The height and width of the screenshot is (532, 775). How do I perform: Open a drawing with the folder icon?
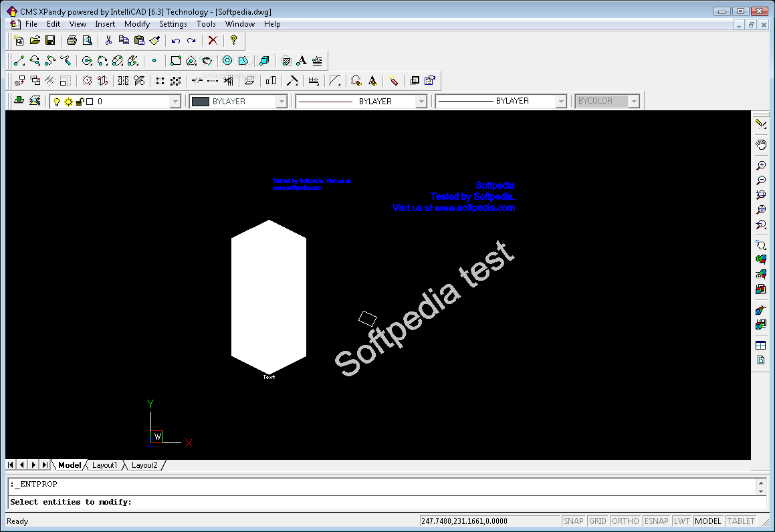tap(35, 41)
